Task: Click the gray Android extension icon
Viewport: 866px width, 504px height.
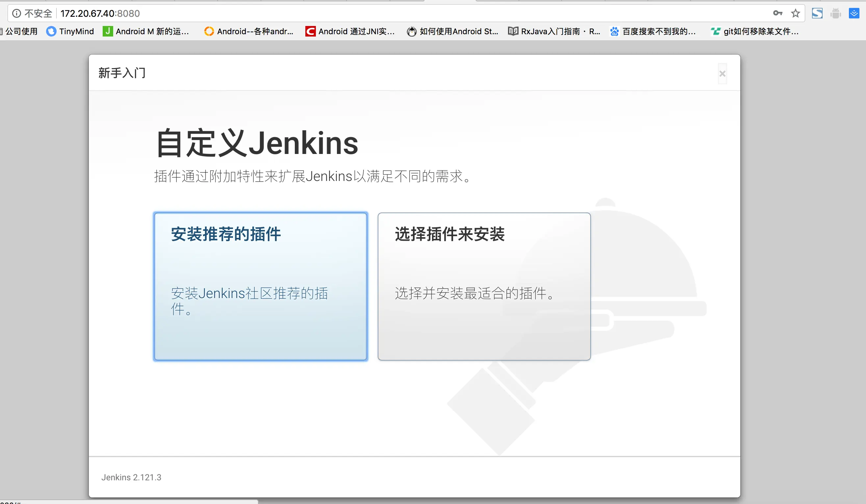Action: [835, 14]
